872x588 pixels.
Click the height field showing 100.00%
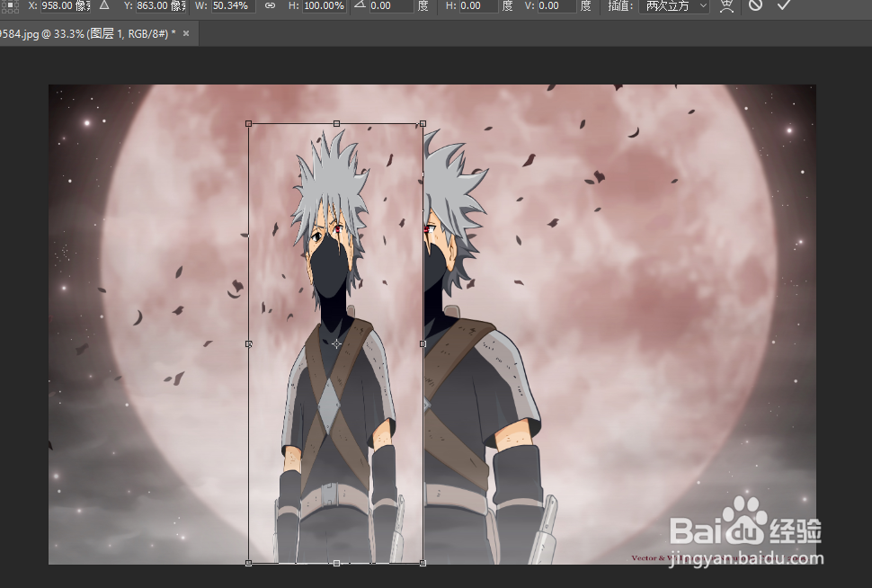[x=324, y=5]
